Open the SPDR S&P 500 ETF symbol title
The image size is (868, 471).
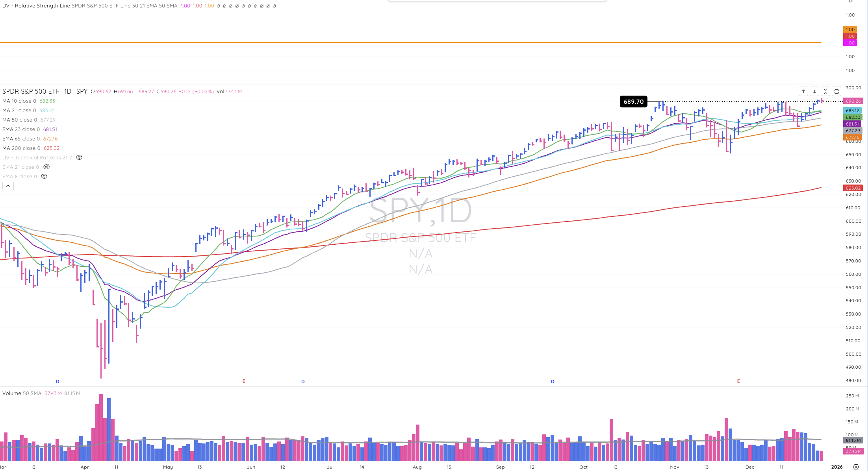[31, 91]
